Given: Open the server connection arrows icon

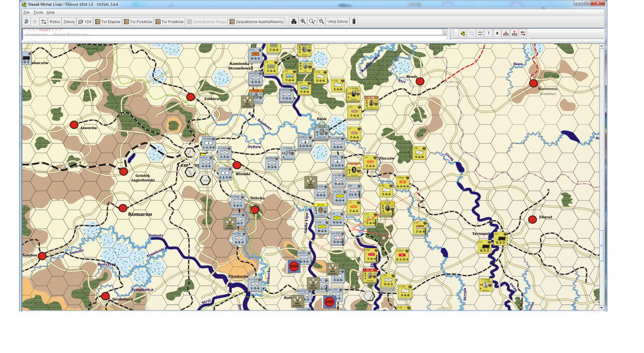Looking at the screenshot, I should [44, 22].
